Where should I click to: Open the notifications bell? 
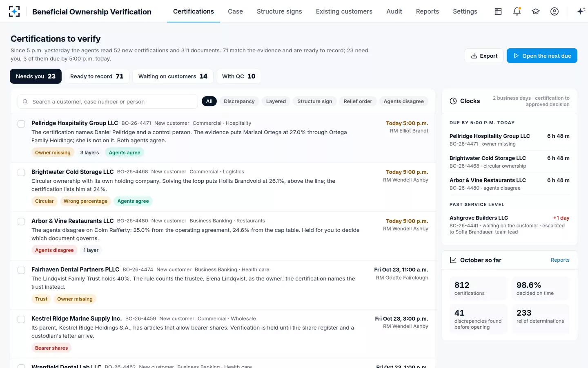click(x=517, y=11)
